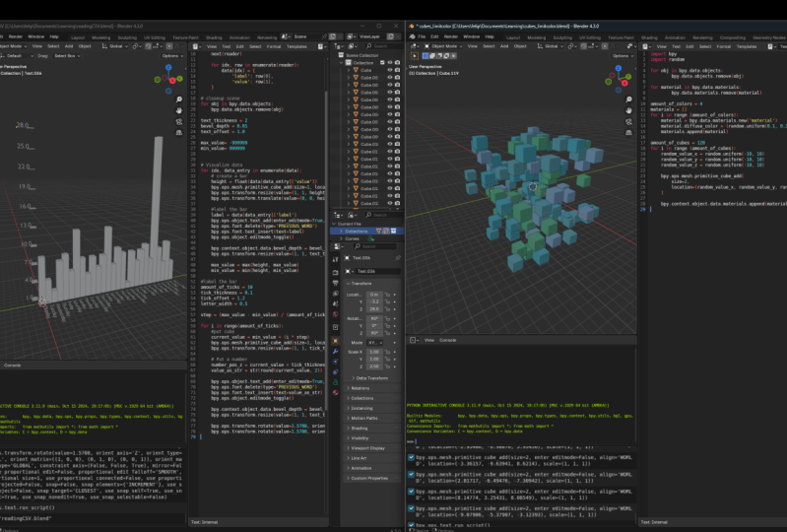
Task: Click the zoom magnifier in the bar chart viewport
Action: coord(178,100)
